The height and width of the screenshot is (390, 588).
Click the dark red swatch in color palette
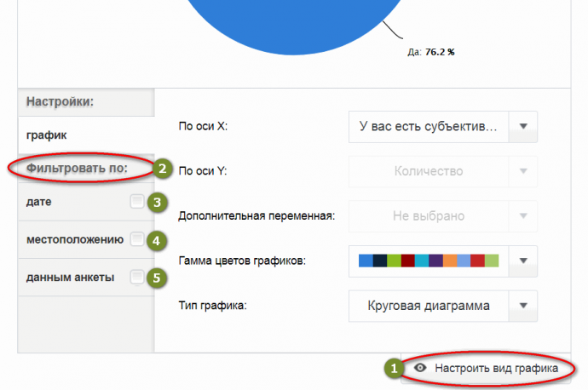point(407,261)
